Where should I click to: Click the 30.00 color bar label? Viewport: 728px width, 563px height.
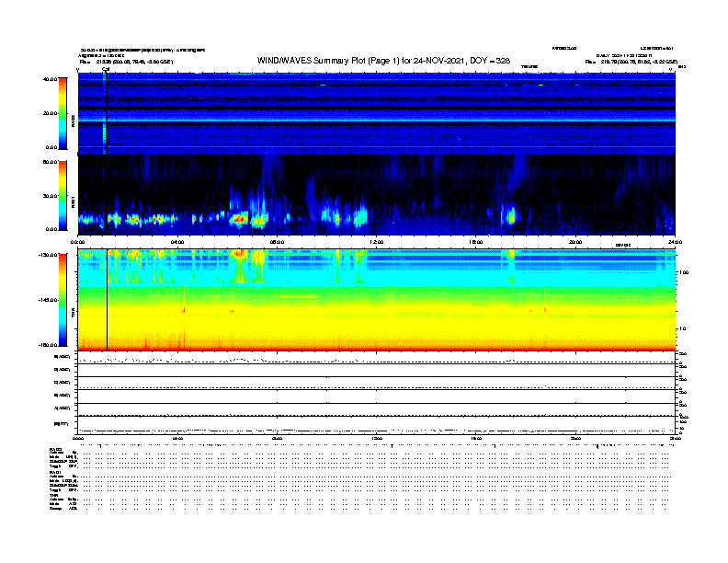tap(51, 196)
